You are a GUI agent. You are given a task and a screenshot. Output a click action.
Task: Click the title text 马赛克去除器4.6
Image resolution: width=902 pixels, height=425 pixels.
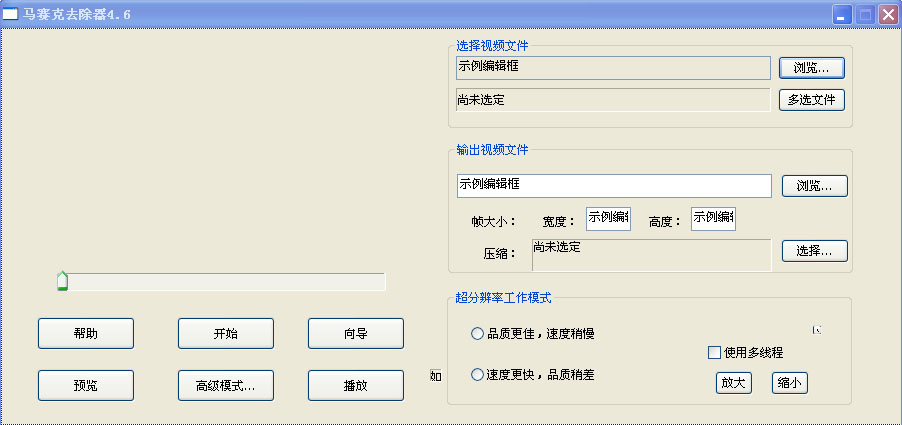(77, 14)
